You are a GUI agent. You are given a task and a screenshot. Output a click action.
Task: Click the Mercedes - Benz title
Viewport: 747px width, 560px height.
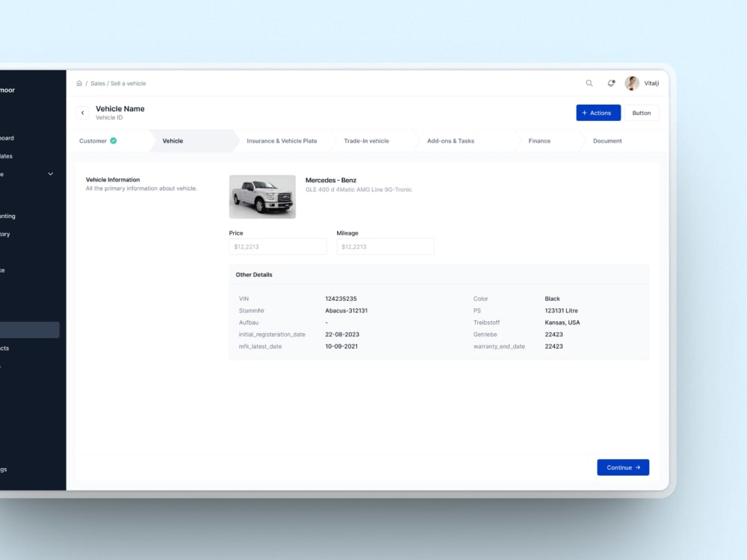[331, 180]
